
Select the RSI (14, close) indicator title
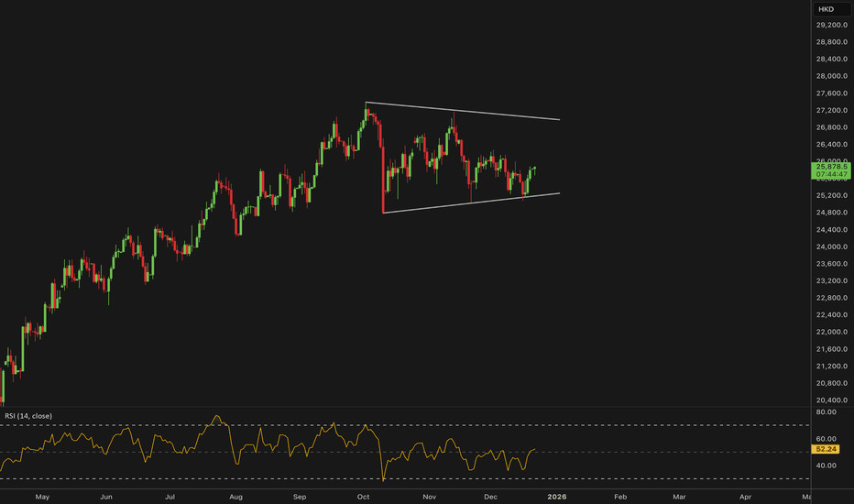point(28,416)
